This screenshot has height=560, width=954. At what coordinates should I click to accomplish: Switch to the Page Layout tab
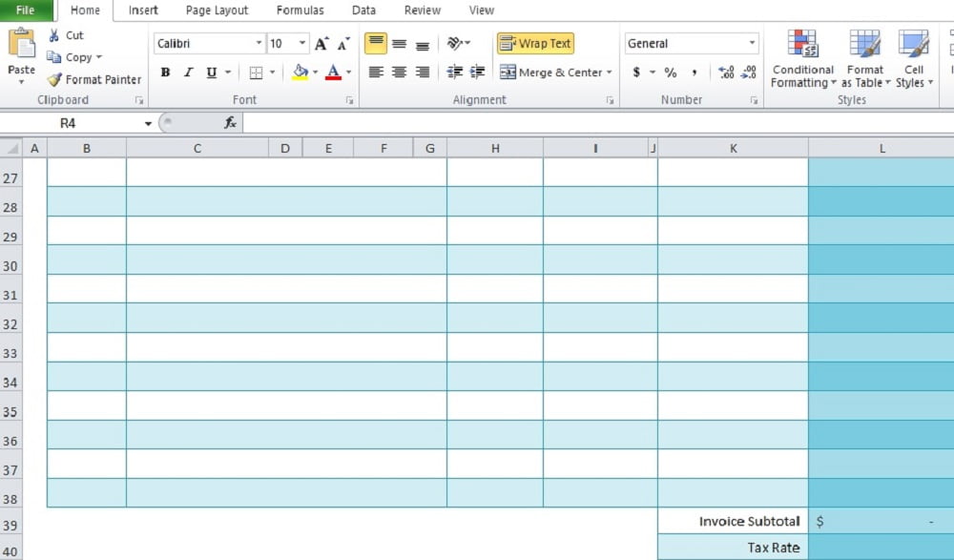point(217,10)
